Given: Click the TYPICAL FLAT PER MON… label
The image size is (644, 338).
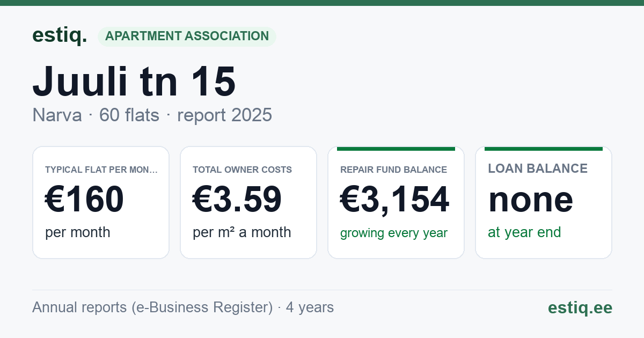Looking at the screenshot, I should [x=101, y=170].
